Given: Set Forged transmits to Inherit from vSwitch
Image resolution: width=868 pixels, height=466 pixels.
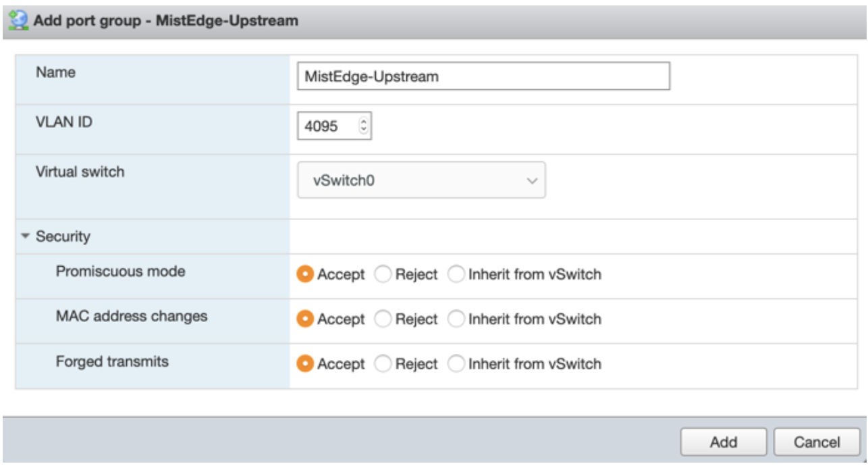Looking at the screenshot, I should pos(456,364).
